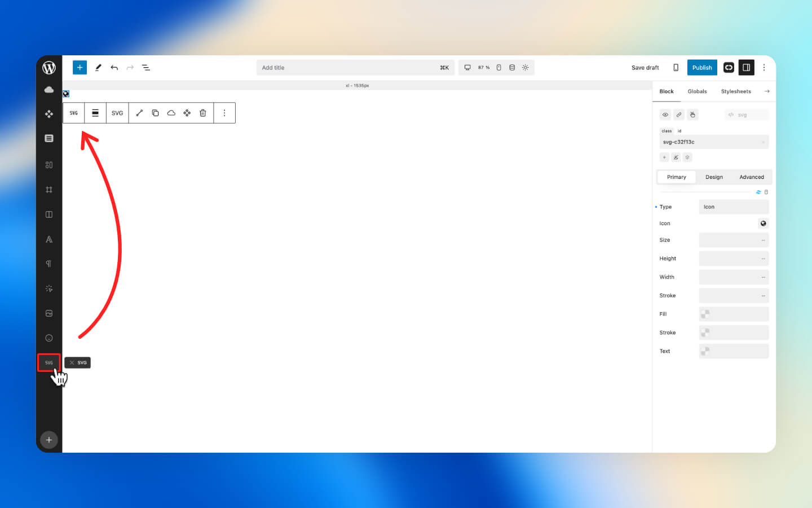
Task: Delete block using trash icon
Action: click(203, 113)
